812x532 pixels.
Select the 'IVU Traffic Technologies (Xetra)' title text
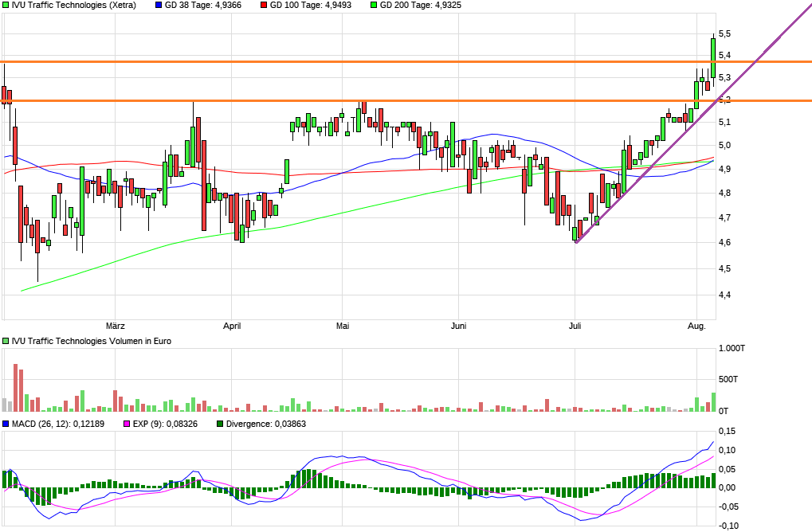pos(73,5)
